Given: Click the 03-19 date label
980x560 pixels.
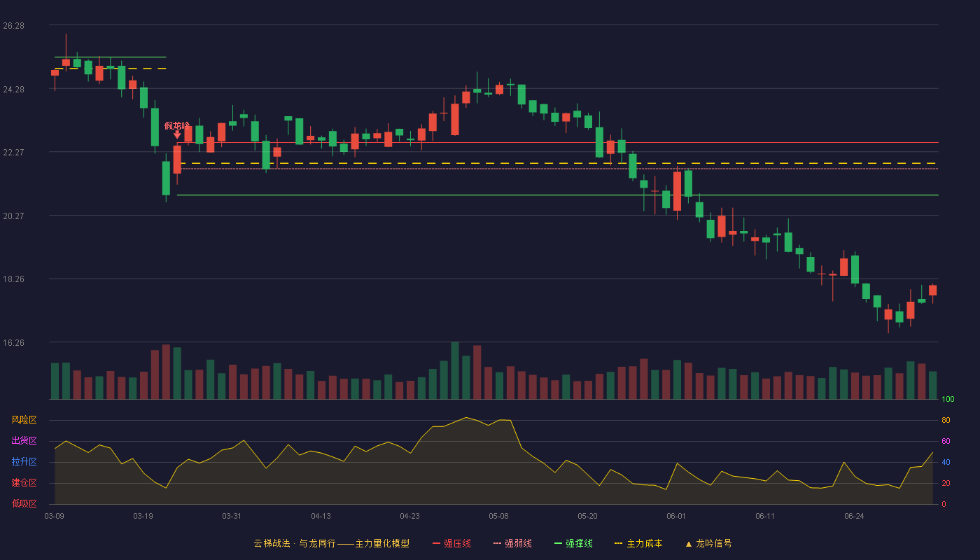Looking at the screenshot, I should (143, 516).
